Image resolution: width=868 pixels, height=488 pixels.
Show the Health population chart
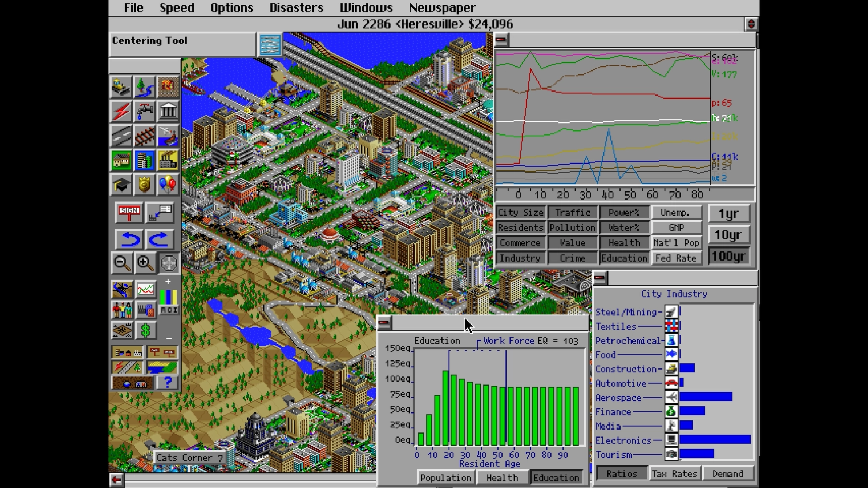[502, 478]
